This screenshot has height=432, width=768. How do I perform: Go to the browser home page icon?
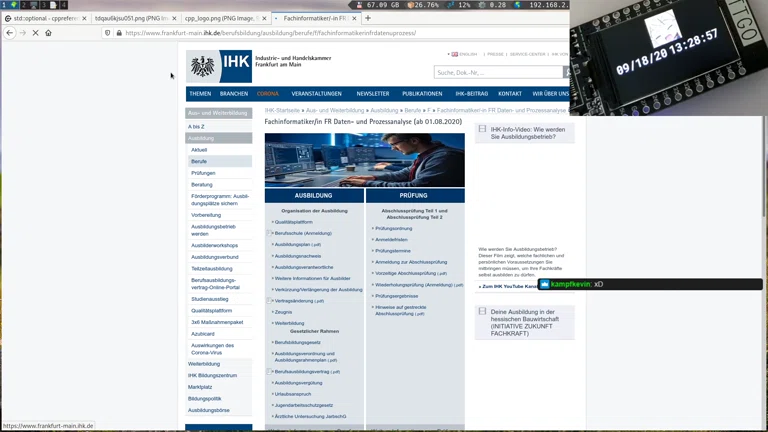[x=48, y=33]
